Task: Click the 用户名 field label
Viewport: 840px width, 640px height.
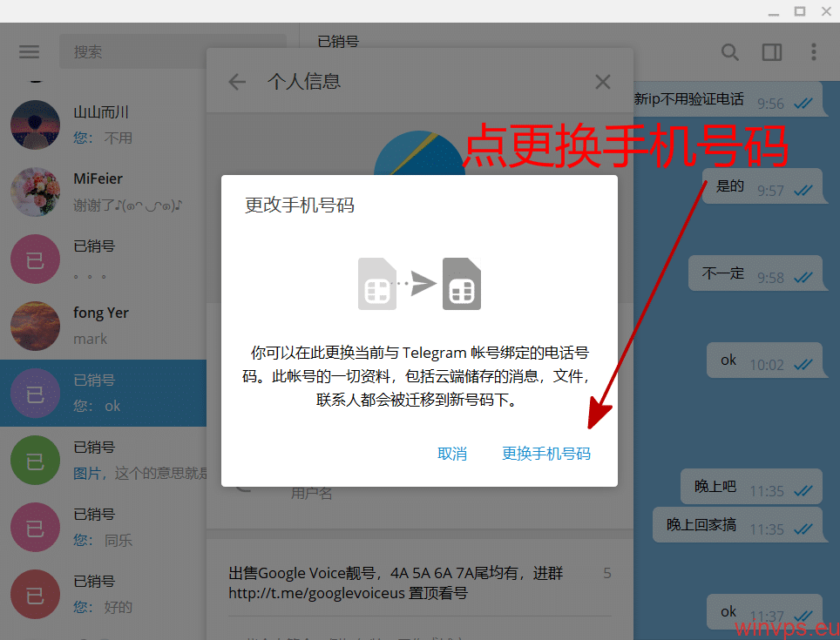Action: pos(311,493)
